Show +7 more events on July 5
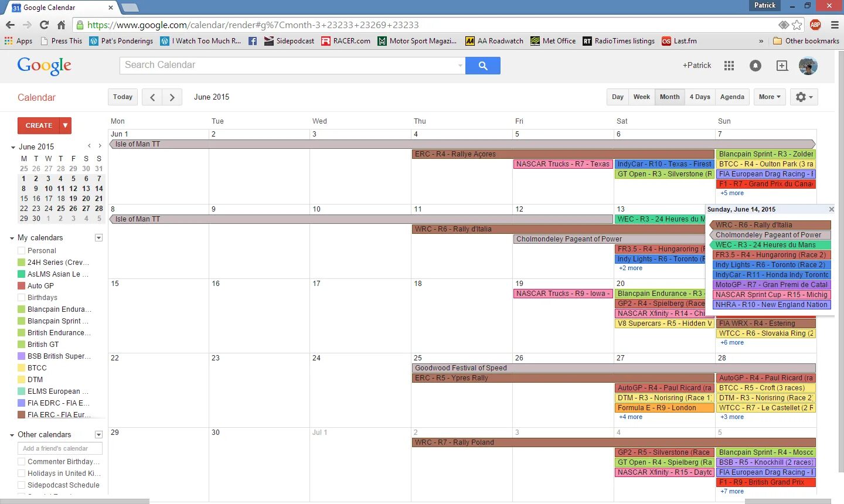Screen dimensions: 844x504 (732, 492)
